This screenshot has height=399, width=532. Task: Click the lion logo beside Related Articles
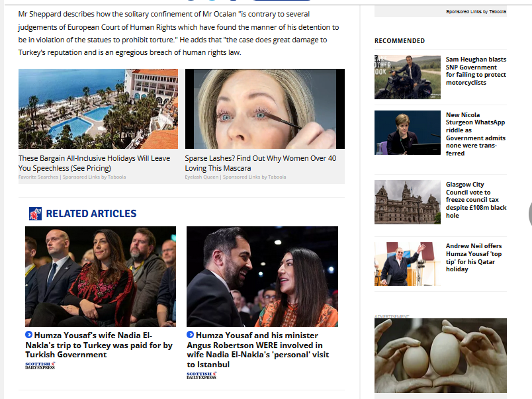pyautogui.click(x=35, y=214)
